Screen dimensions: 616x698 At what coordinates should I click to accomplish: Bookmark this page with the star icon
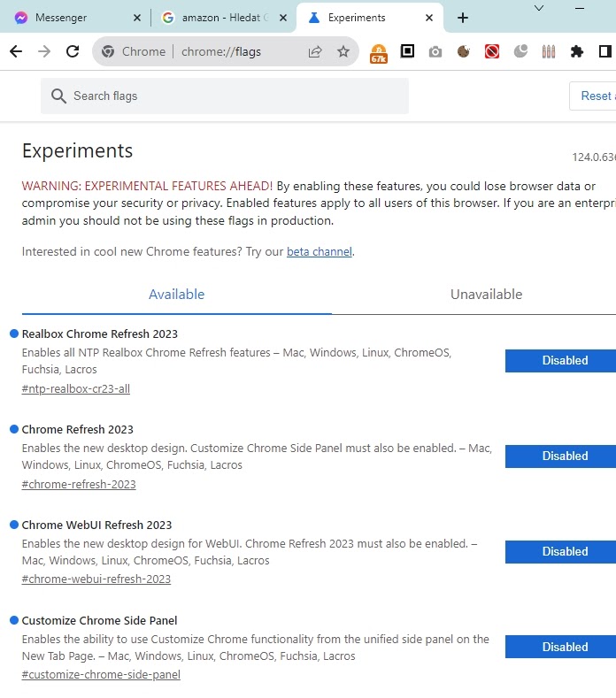point(343,52)
